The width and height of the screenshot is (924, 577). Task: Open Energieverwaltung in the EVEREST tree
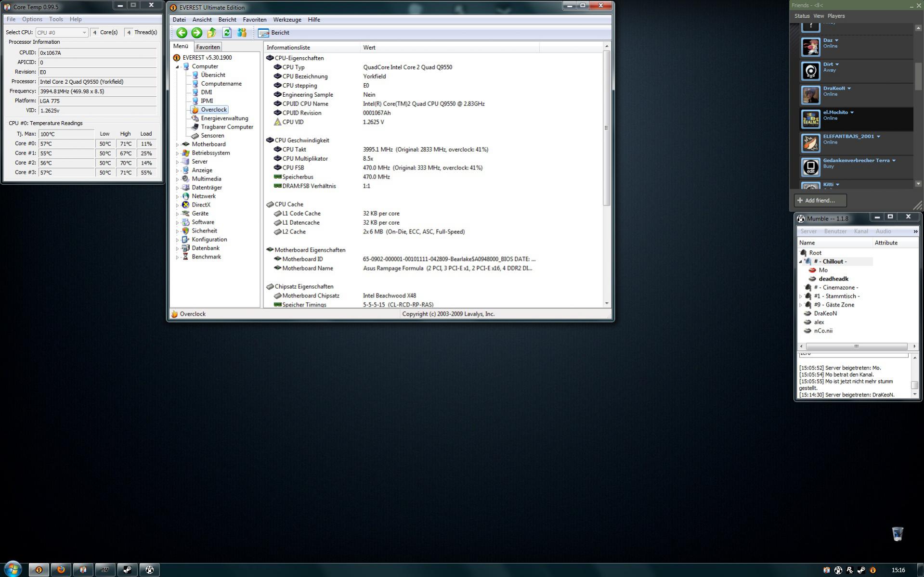point(224,118)
